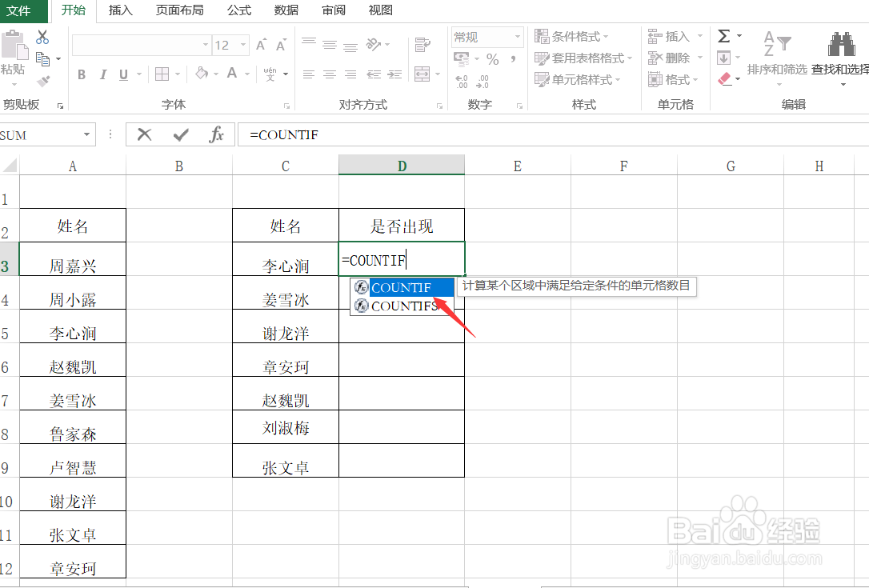Click the merge and center cells icon
The image size is (869, 588).
[x=420, y=74]
